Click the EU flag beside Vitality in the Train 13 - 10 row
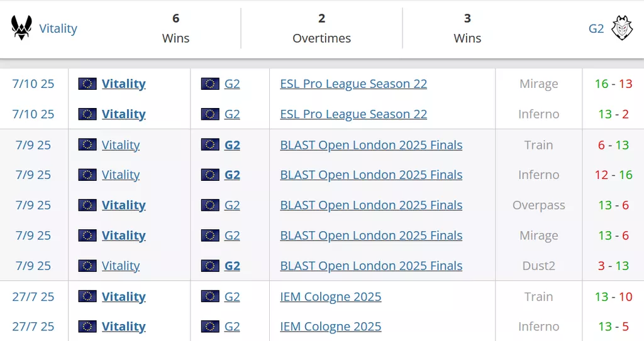 87,296
